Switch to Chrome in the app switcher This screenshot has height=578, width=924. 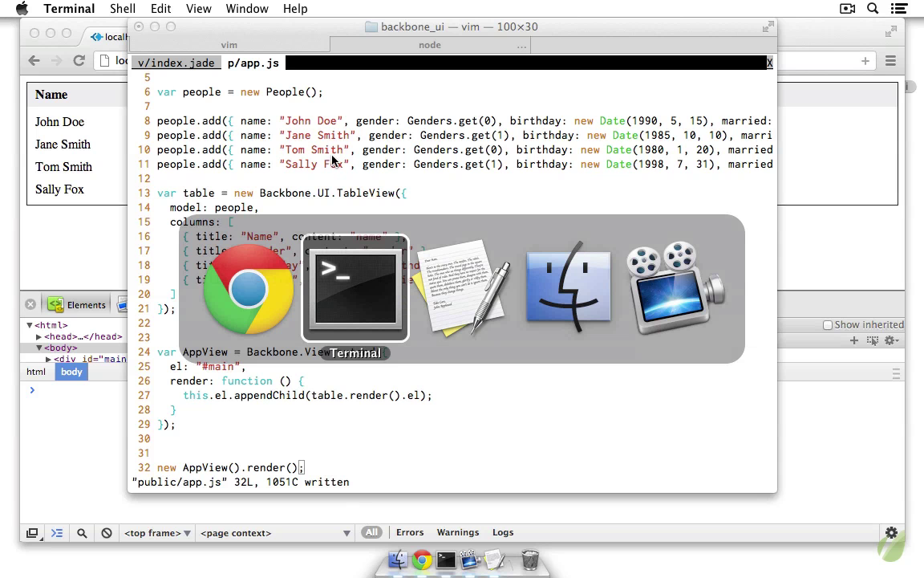pos(248,289)
